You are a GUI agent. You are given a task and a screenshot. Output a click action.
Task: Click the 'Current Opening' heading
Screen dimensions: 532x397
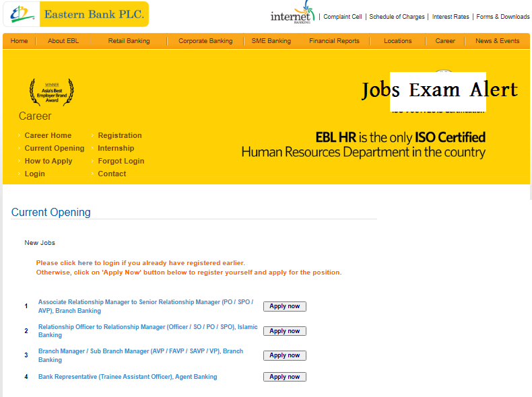click(x=51, y=212)
